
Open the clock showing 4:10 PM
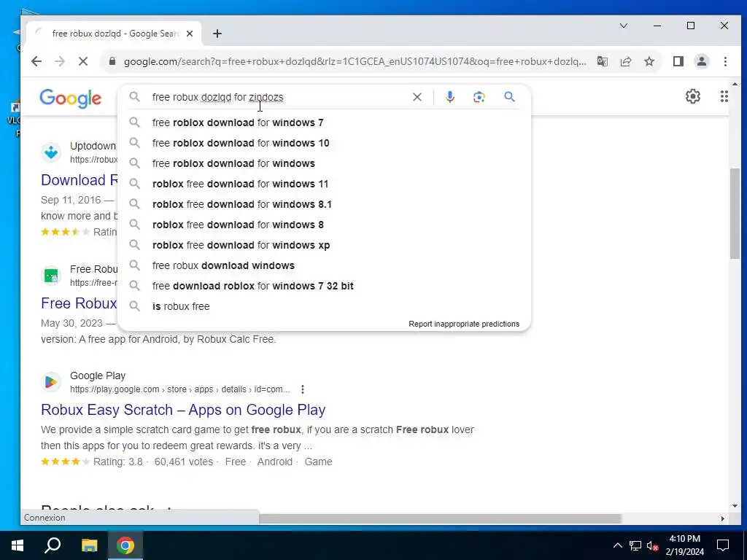684,545
